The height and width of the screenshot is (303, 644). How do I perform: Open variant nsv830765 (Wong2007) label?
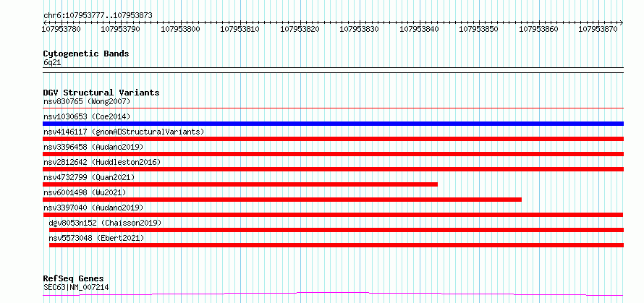87,101
